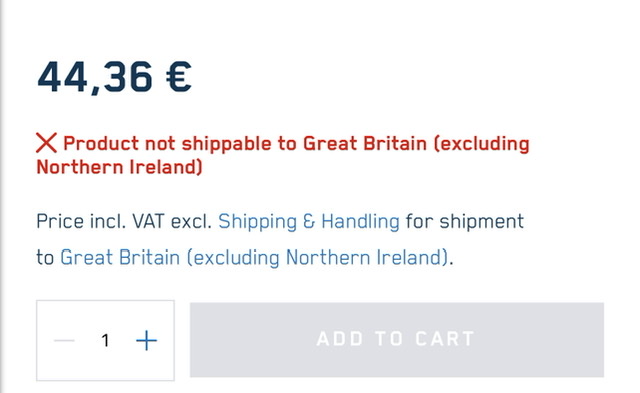The width and height of the screenshot is (640, 393).
Task: Click 'Northern Ireland' within the blue link
Action: pos(364,258)
